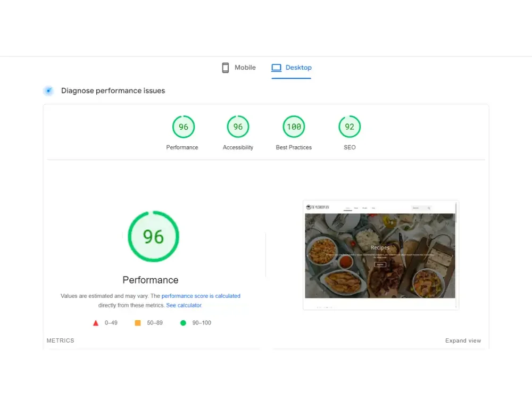Click the desktop monitor icon
Viewport: 532px width, 399px height.
pos(276,68)
